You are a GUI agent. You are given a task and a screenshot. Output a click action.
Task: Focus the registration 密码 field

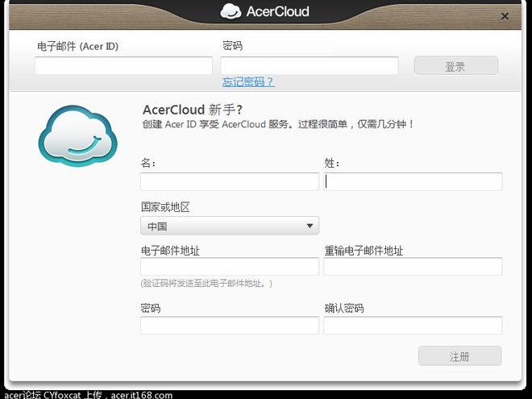point(230,326)
